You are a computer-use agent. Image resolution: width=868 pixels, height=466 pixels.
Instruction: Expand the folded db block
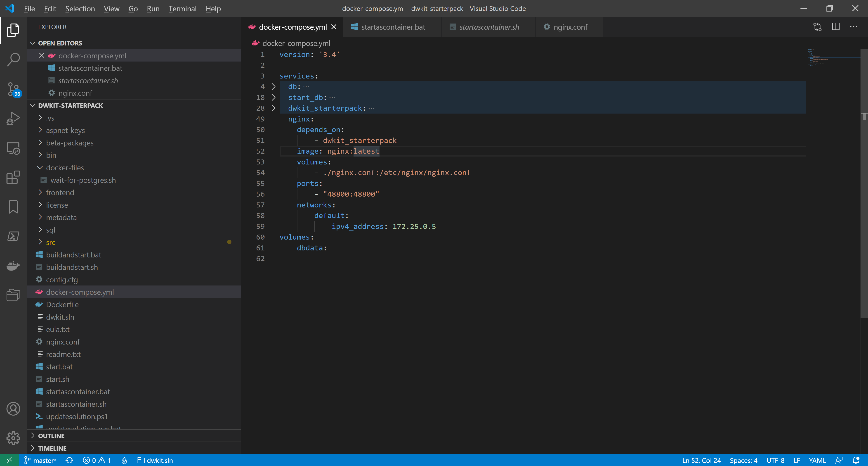click(273, 87)
